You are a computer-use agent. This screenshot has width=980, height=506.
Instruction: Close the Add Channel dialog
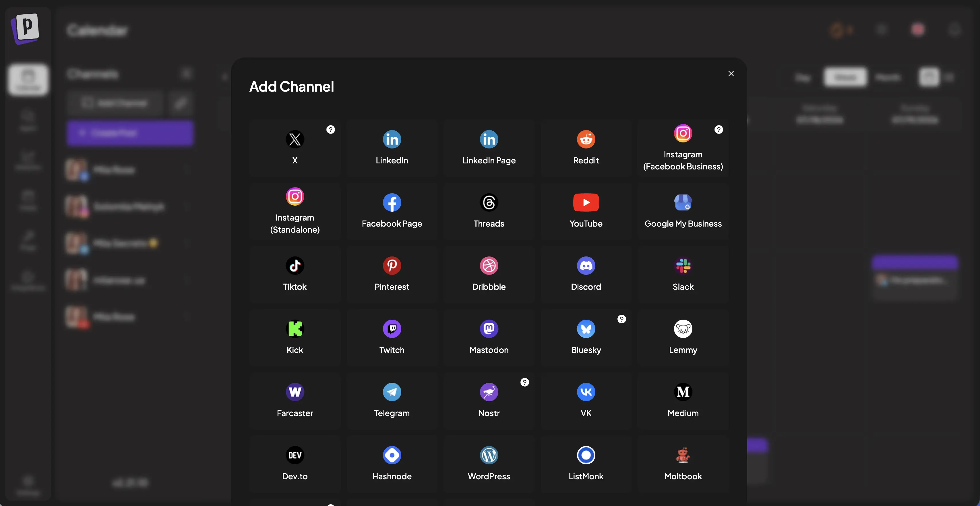[x=731, y=74]
